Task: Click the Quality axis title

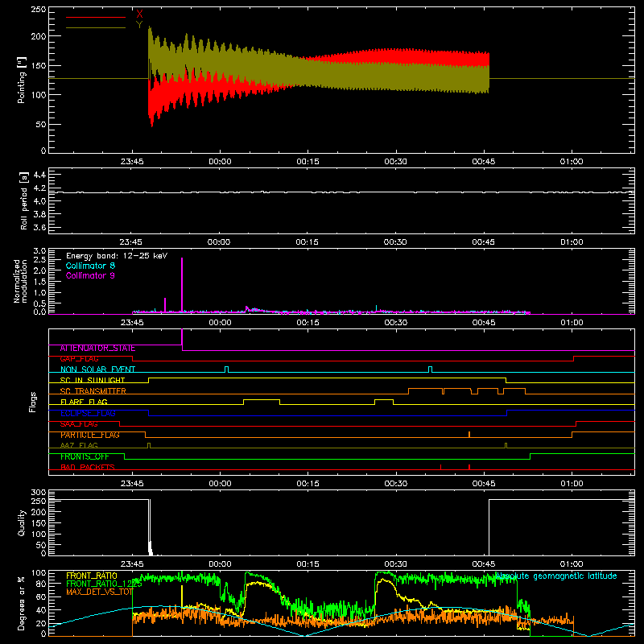Action: (x=22, y=522)
